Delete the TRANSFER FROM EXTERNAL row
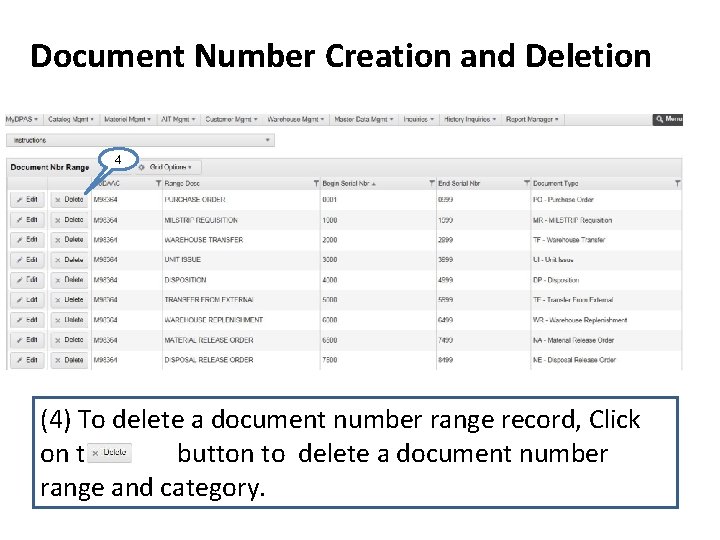The height and width of the screenshot is (540, 720). (x=69, y=300)
